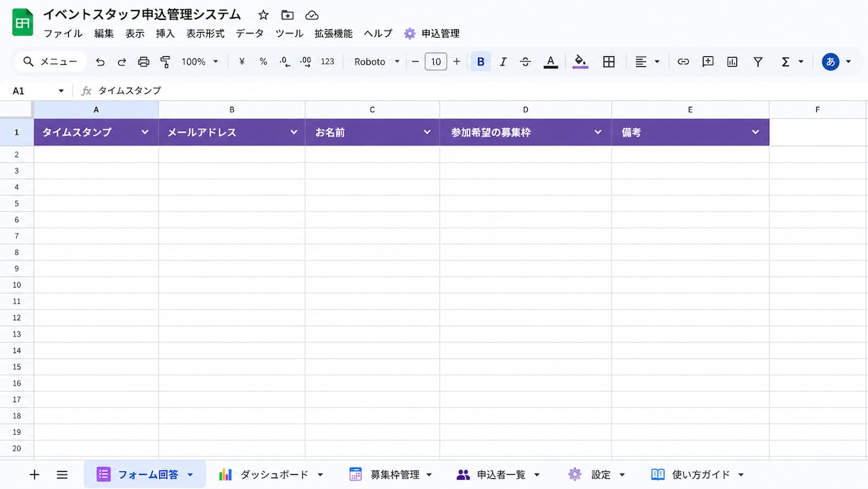Image resolution: width=868 pixels, height=489 pixels.
Task: Select column F header
Action: [x=818, y=110]
